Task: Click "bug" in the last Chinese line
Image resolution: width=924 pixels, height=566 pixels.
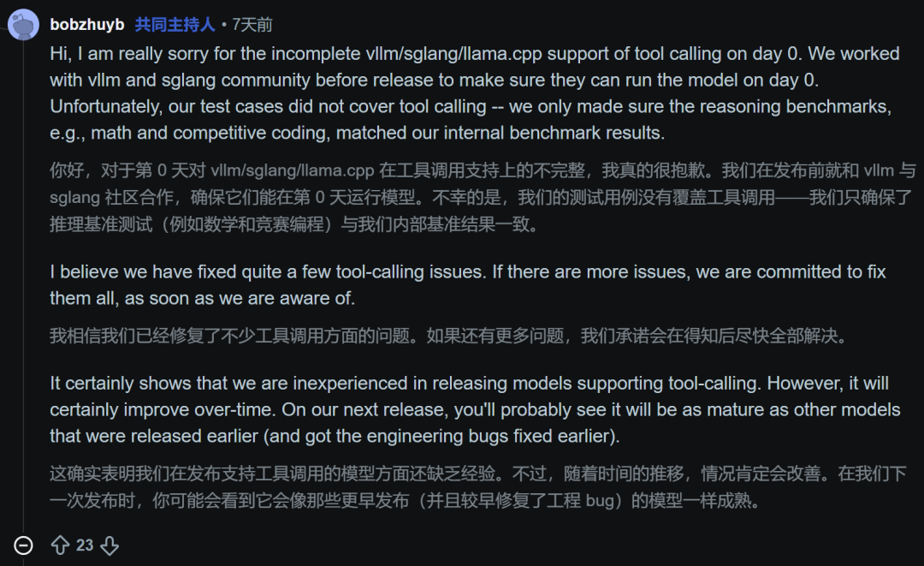Action: (600, 501)
